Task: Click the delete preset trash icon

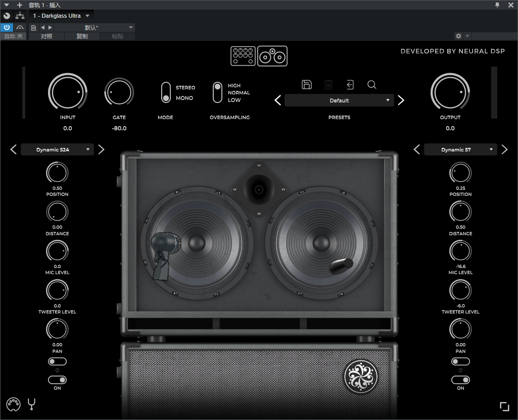Action: [x=328, y=85]
